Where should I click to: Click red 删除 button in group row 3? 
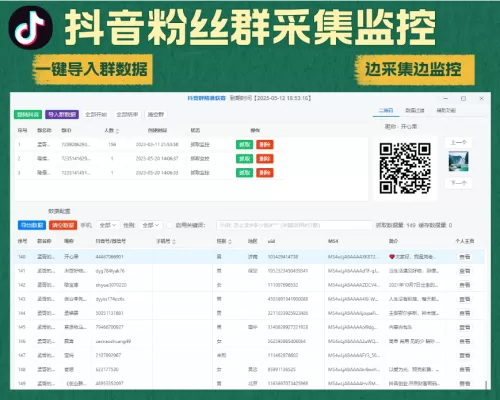[x=265, y=173]
